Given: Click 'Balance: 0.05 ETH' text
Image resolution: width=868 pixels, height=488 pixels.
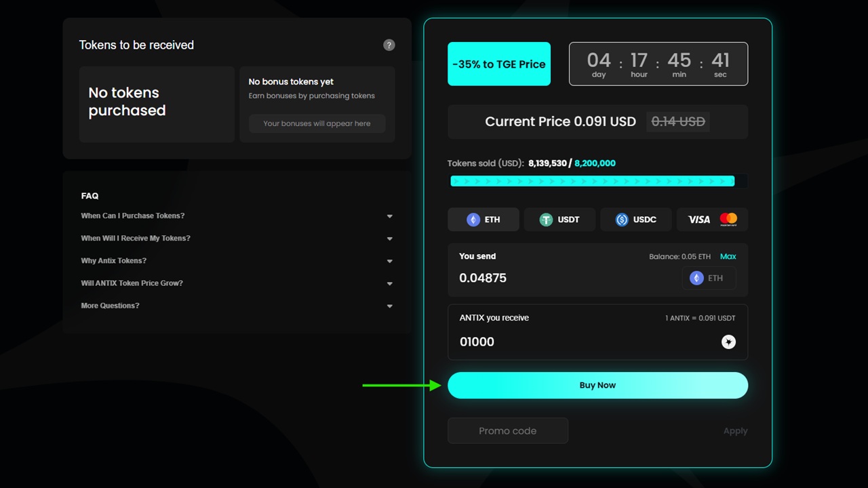Looking at the screenshot, I should tap(679, 257).
